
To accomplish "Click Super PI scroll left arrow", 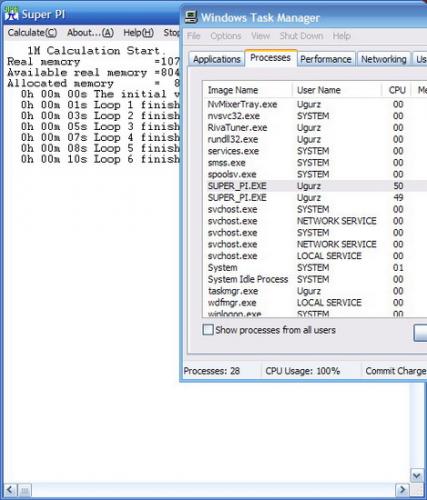I will point(9,490).
